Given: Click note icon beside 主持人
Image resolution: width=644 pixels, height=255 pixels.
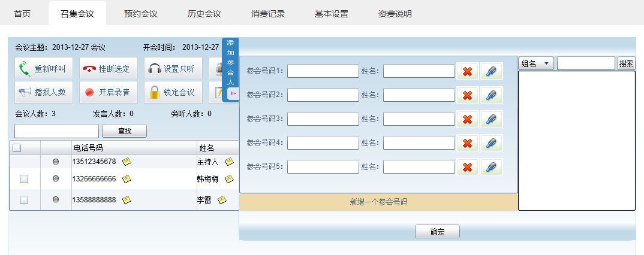Looking at the screenshot, I should pos(229,162).
